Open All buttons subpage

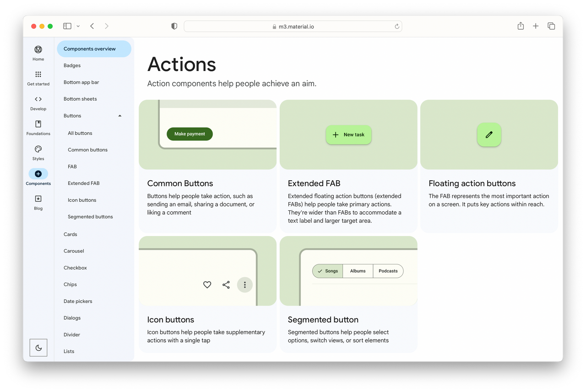click(80, 133)
